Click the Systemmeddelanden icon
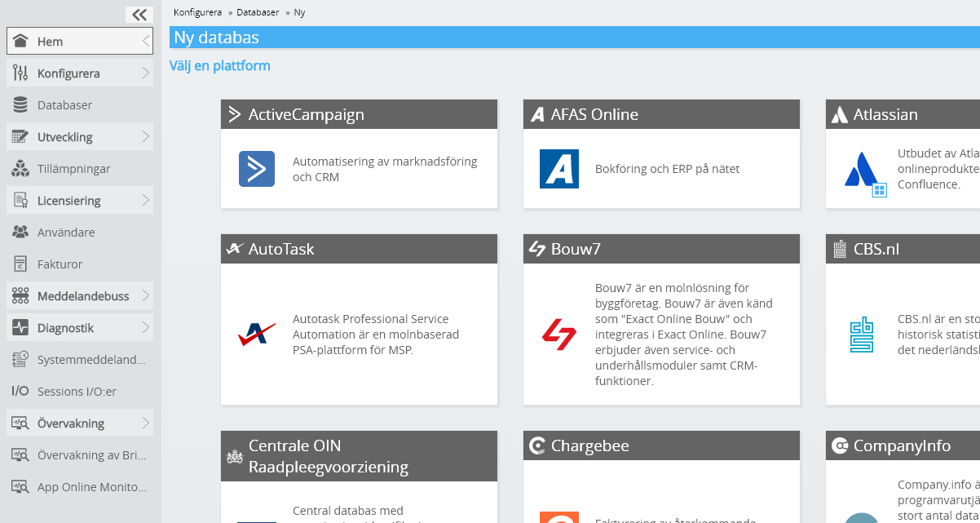Screen dimensions: 980x523 click(x=21, y=359)
